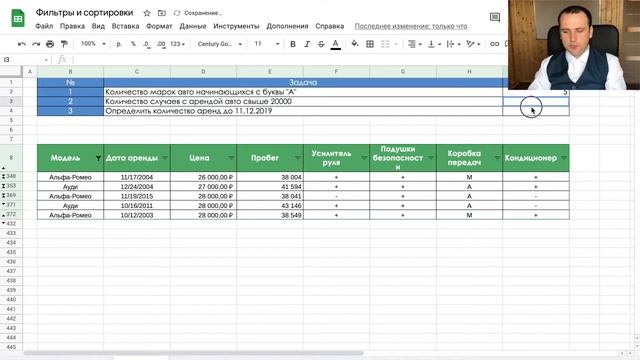
Task: Click the Print icon
Action: [x=50, y=44]
